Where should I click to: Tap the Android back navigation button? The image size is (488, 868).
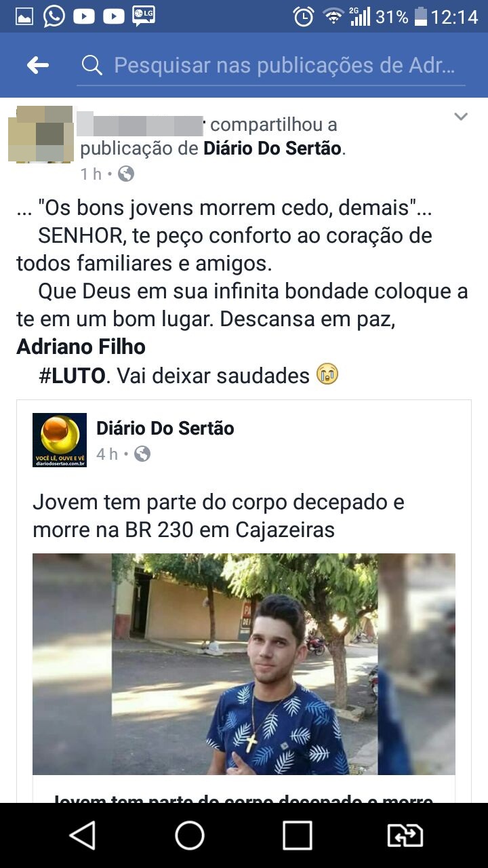(x=83, y=835)
